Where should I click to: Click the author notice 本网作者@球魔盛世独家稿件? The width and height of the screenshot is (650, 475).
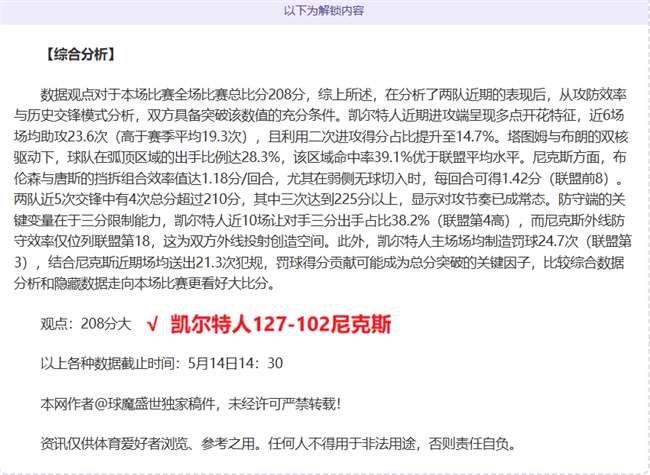coord(129,404)
